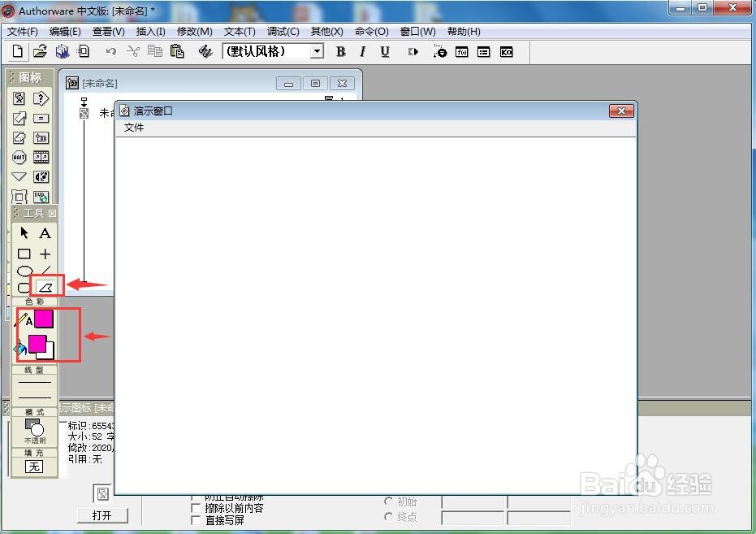Open 文件 menu in presentation window

[134, 128]
